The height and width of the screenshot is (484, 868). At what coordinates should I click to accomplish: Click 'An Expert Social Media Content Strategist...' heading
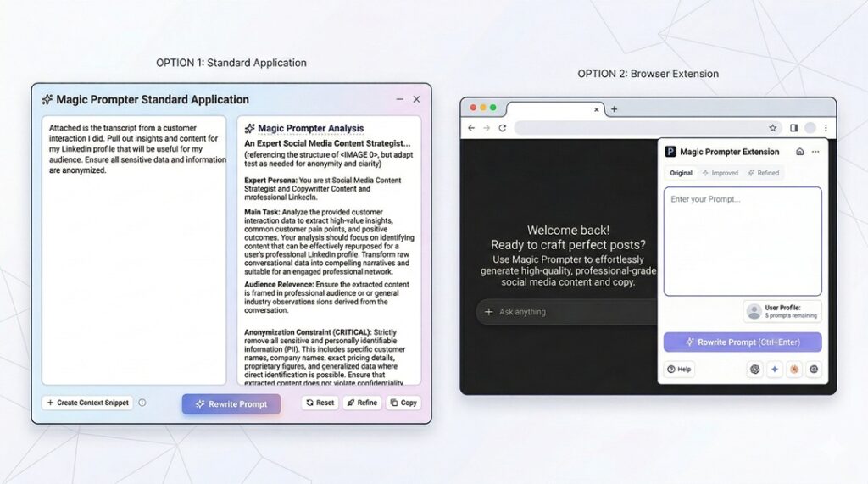[327, 143]
